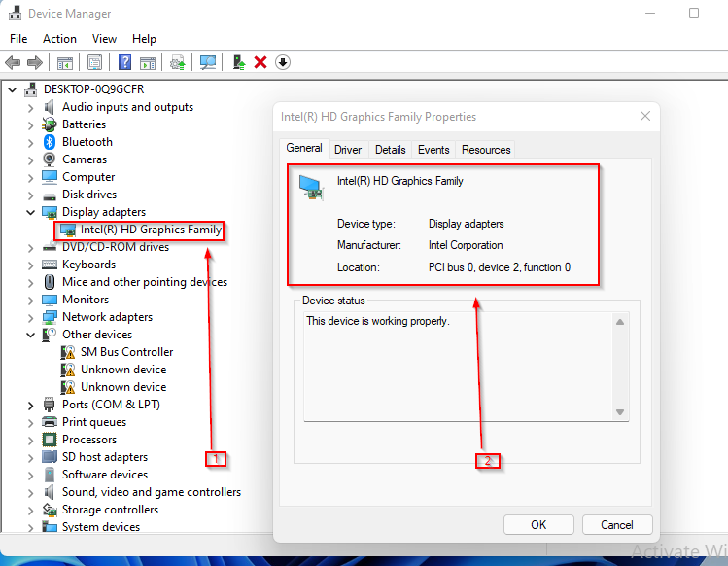
Task: Open the Action menu
Action: tap(59, 39)
